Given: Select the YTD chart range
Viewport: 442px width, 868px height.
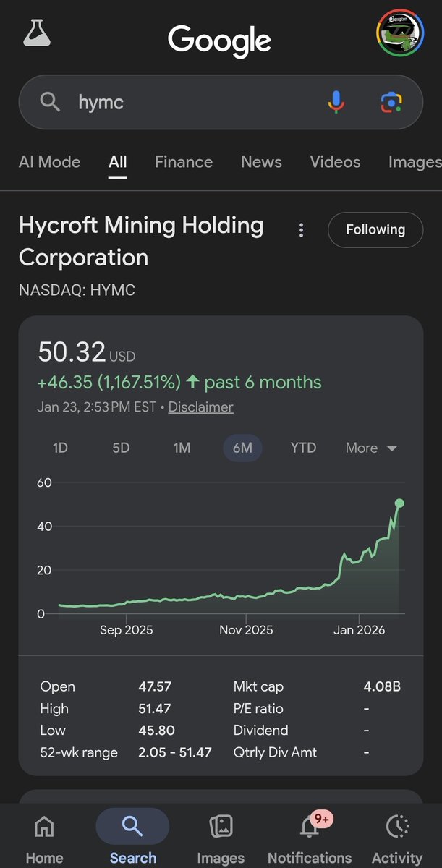Looking at the screenshot, I should coord(303,448).
